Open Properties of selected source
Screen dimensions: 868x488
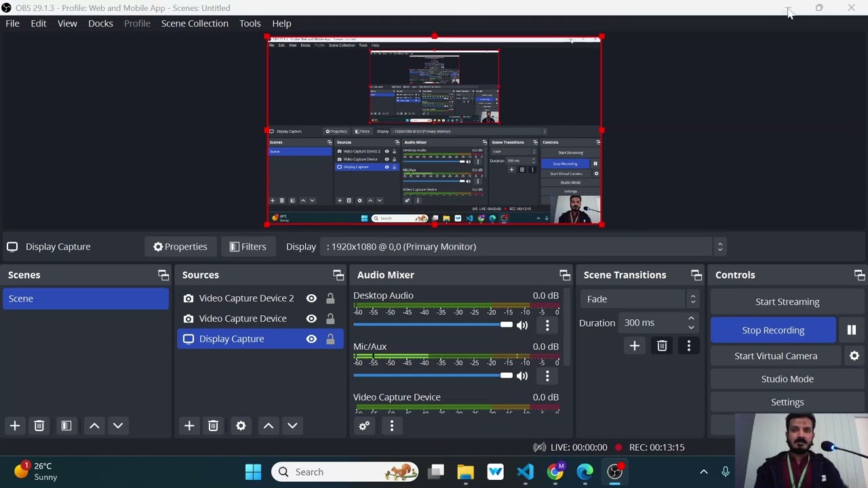[180, 247]
